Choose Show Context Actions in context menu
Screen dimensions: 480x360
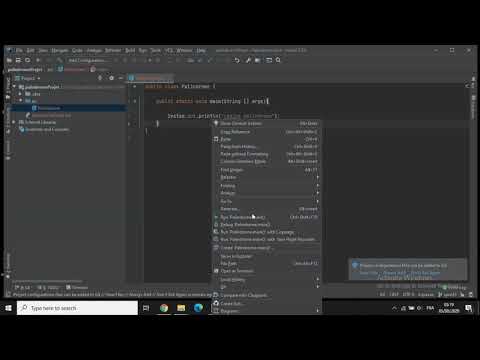click(267, 124)
